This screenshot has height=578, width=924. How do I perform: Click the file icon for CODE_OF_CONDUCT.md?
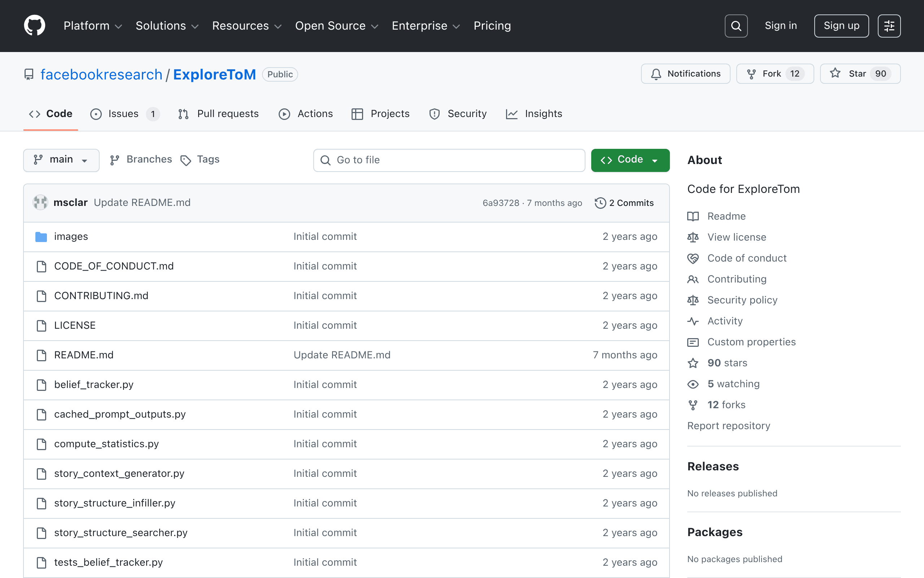(41, 267)
